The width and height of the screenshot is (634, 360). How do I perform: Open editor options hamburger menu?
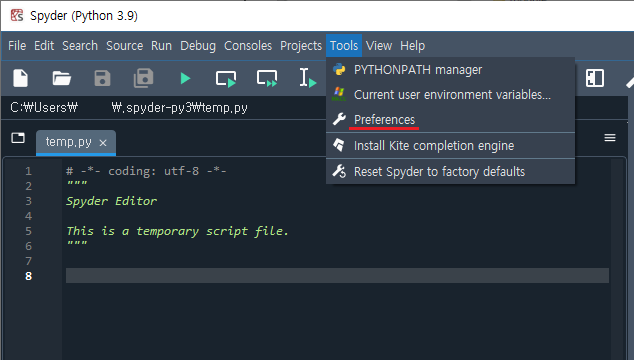610,138
